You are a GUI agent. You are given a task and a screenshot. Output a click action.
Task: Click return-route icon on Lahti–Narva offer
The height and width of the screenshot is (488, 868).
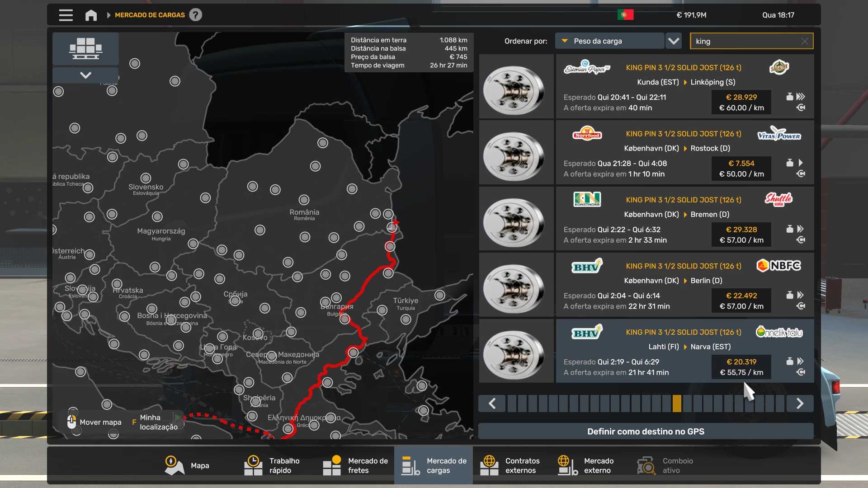pyautogui.click(x=801, y=372)
